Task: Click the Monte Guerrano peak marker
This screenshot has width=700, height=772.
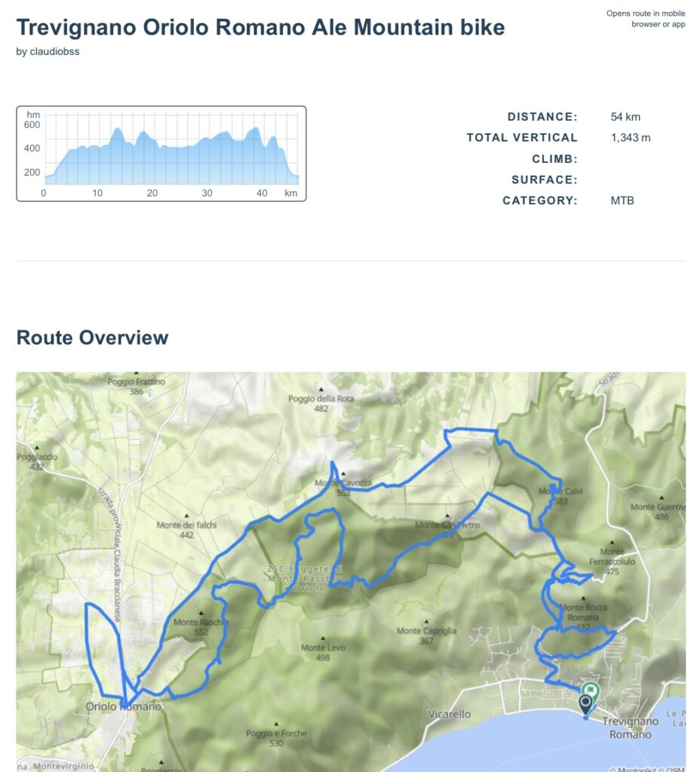Action: click(x=662, y=498)
